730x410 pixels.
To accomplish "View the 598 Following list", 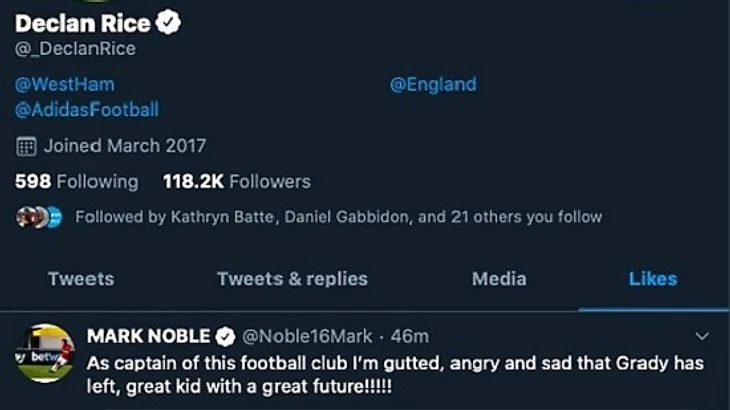I will point(77,182).
